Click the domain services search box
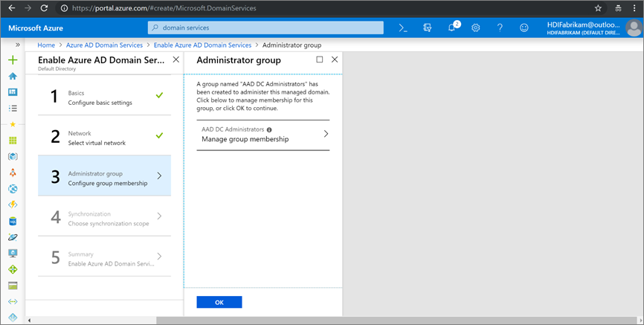Screen dimensions: 644x325 pos(265,28)
